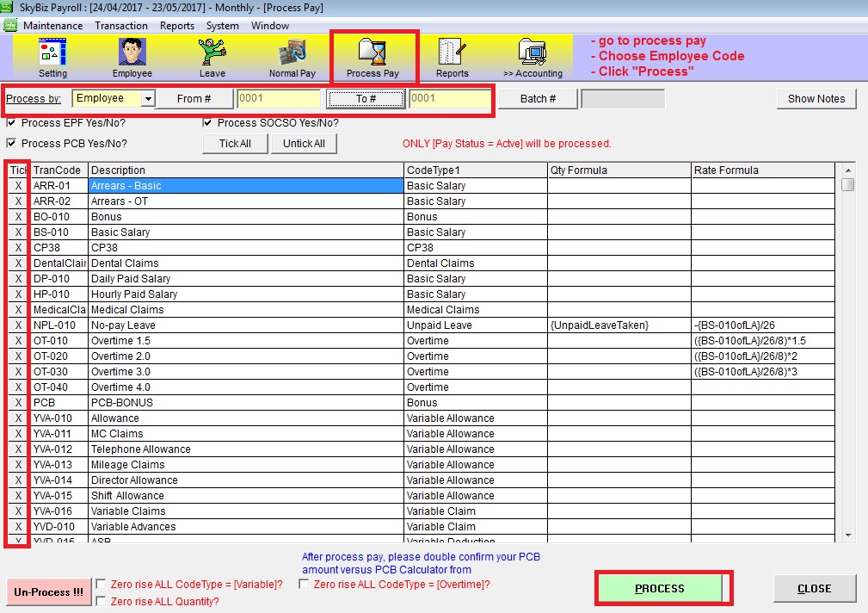Viewport: 868px width, 613px height.
Task: Toggle tick mark for Basic Salary BS-010 row
Action: 18,232
